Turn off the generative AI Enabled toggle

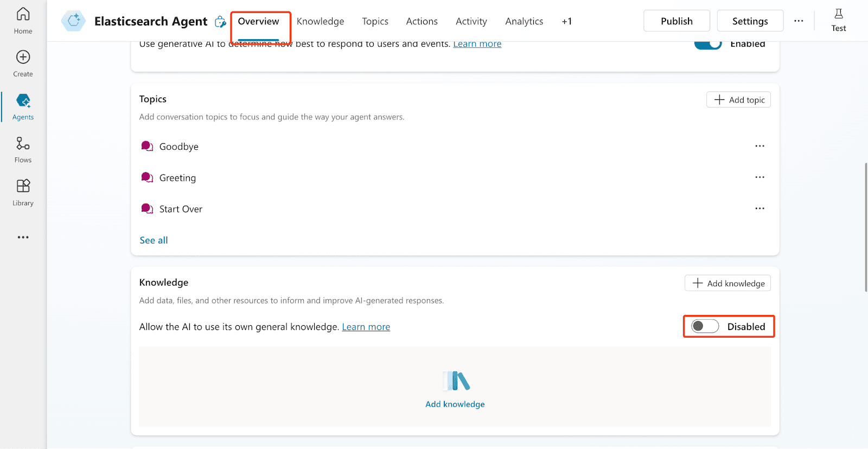pyautogui.click(x=707, y=44)
